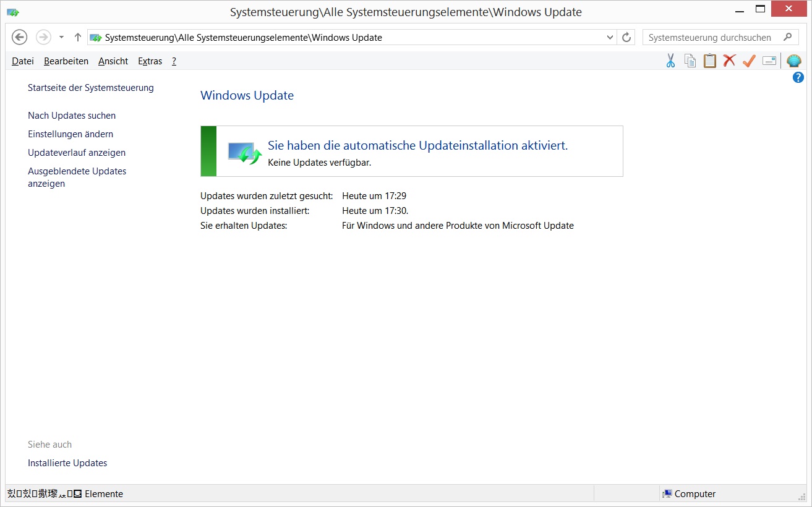Open the Datei menu

click(x=23, y=61)
